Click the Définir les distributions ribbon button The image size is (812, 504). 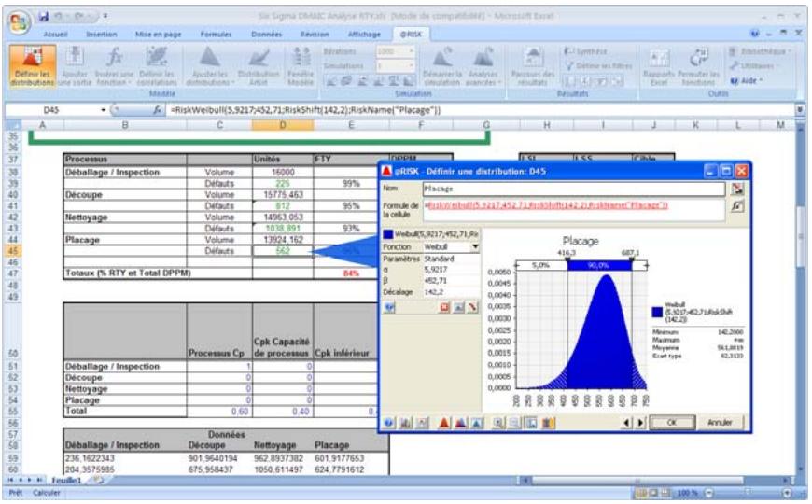(33, 65)
